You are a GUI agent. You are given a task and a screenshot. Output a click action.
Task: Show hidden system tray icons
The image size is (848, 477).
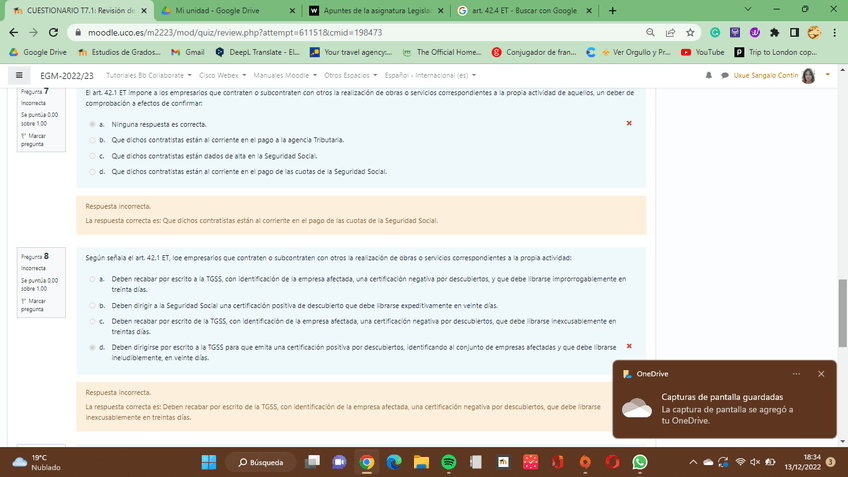coord(693,462)
